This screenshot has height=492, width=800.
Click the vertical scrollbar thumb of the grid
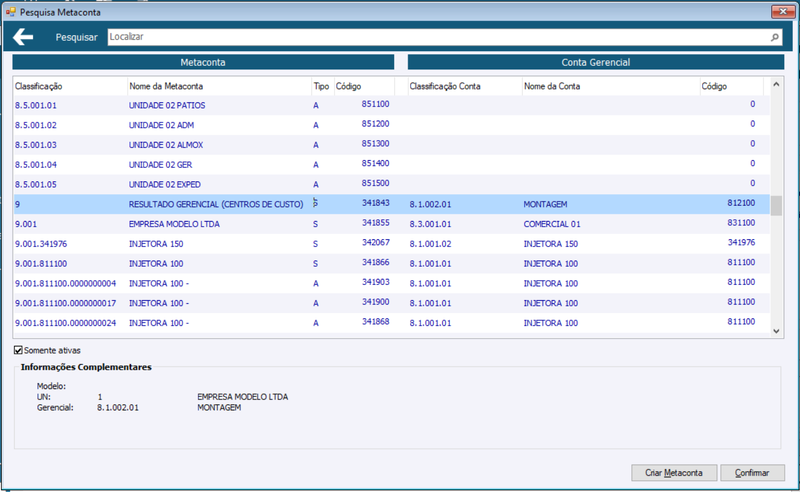pos(776,206)
